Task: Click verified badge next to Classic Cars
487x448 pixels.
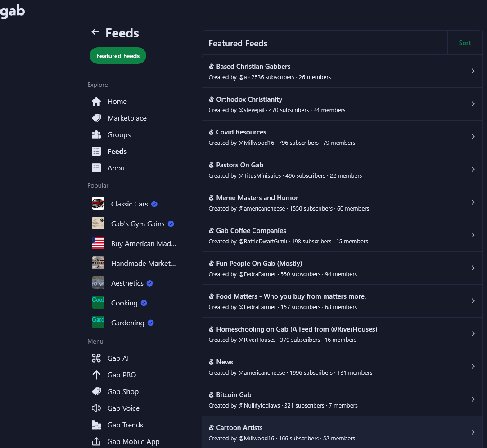Action: pos(154,204)
